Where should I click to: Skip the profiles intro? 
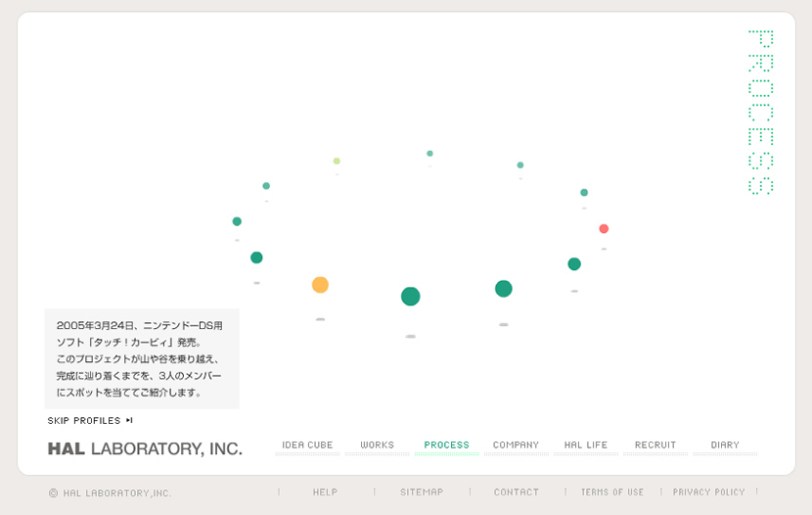point(90,421)
